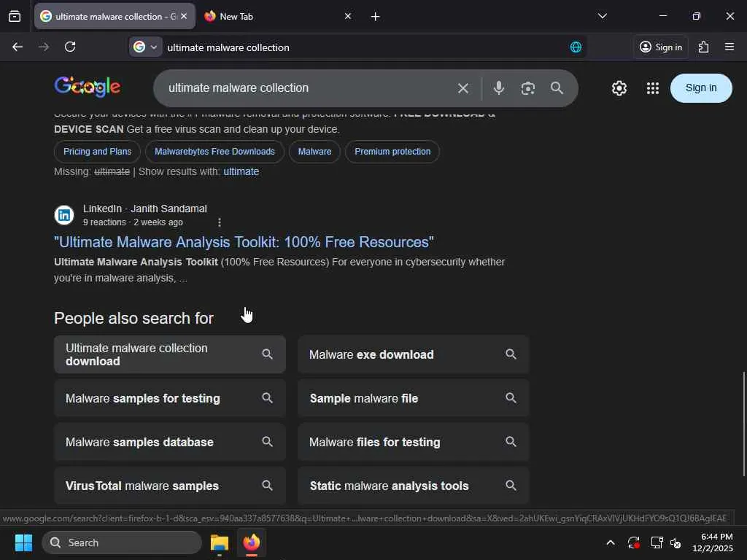Open 'Ultimate Malware Analysis Toolkit' result
This screenshot has height=560, width=747.
(x=244, y=242)
